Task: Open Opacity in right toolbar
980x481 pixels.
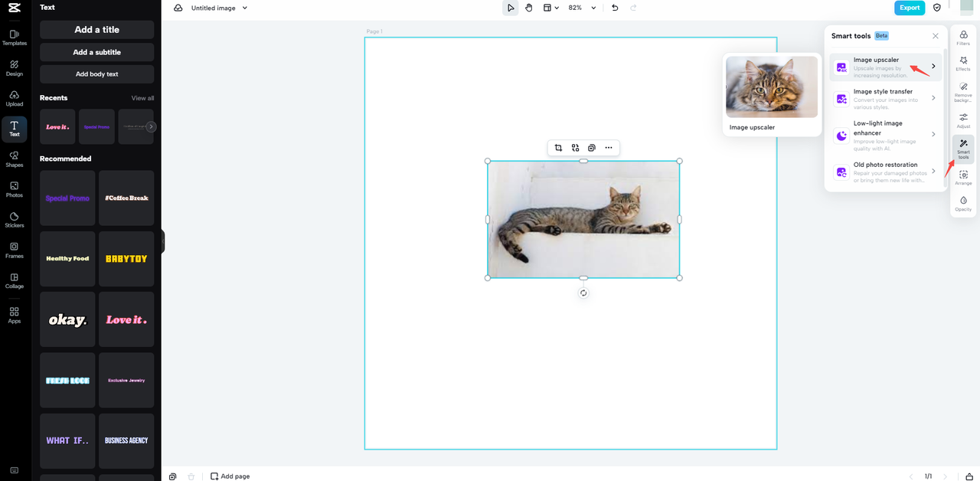Action: [x=963, y=204]
